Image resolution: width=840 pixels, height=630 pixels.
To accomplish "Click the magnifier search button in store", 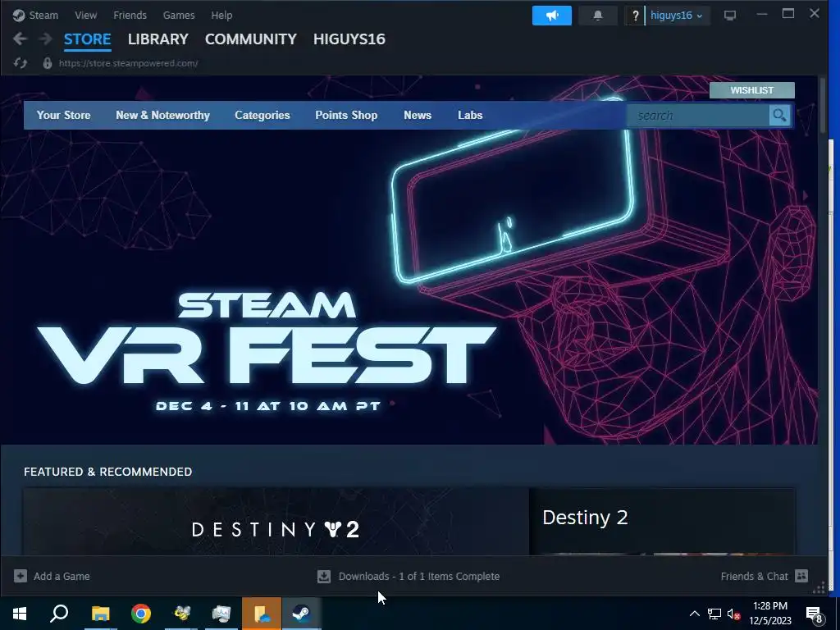I will tap(779, 115).
